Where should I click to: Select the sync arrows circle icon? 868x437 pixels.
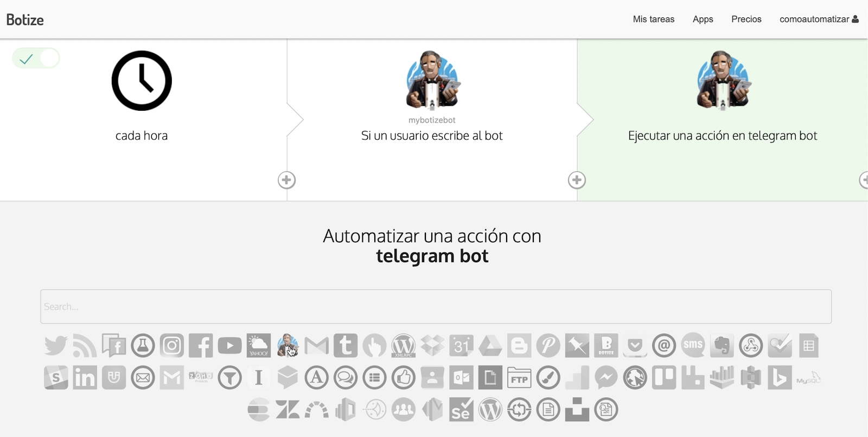point(519,410)
